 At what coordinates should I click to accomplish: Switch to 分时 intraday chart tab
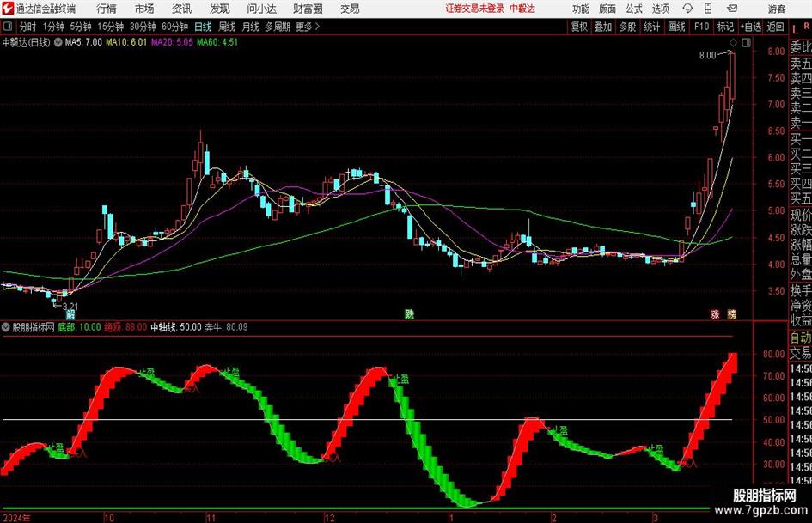tap(27, 27)
